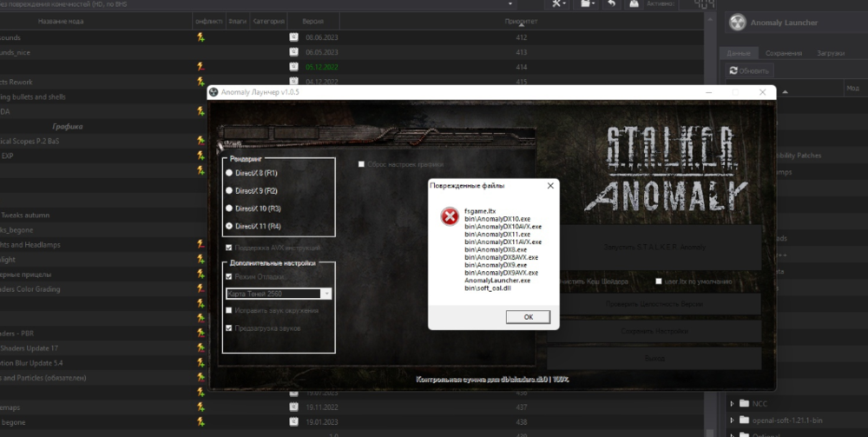The width and height of the screenshot is (868, 437).
Task: Expand the NCC folder tree node
Action: (732, 404)
